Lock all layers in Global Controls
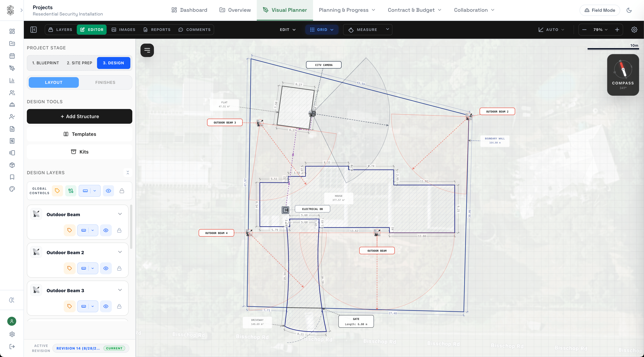Image resolution: width=644 pixels, height=357 pixels. [x=122, y=191]
